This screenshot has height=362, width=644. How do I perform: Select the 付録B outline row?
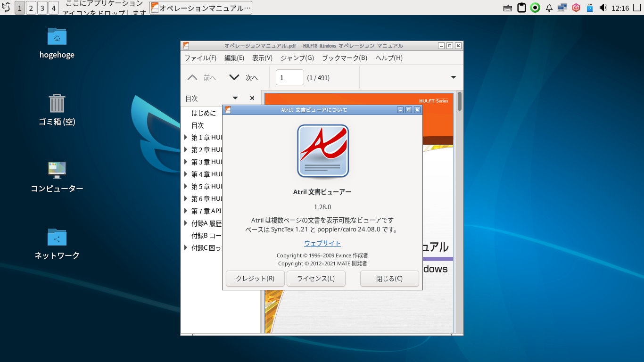coord(222,236)
